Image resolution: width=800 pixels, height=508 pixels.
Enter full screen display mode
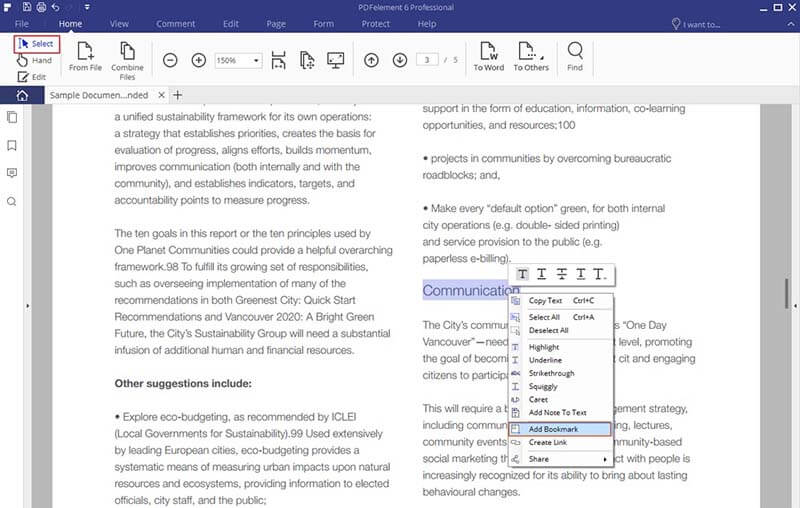click(336, 60)
